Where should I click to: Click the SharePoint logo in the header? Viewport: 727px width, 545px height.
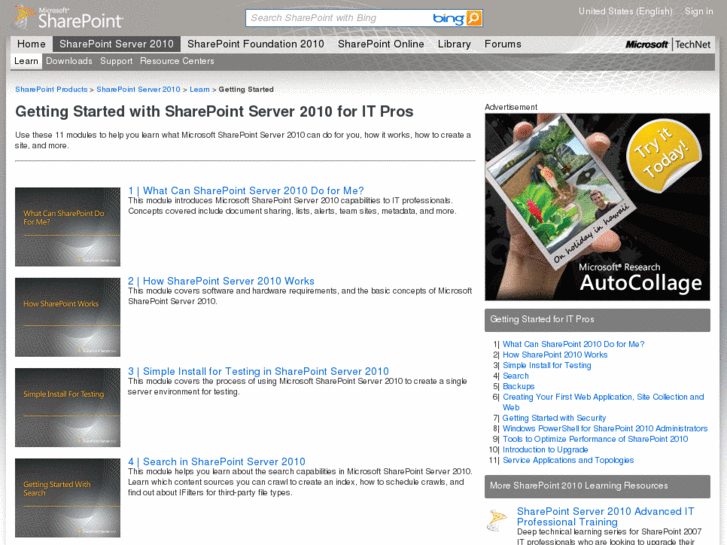tap(68, 18)
